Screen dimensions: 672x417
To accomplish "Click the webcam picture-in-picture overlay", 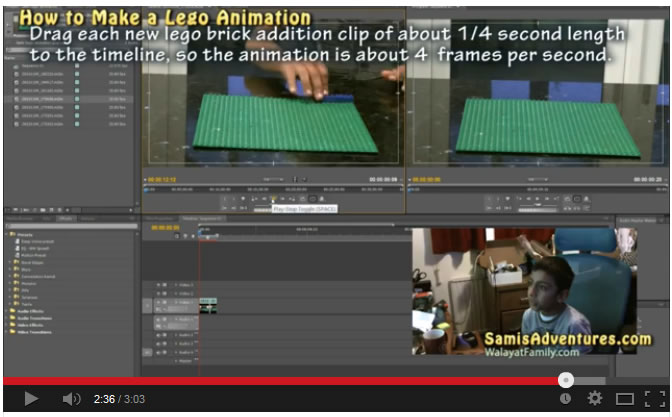I will pos(525,291).
